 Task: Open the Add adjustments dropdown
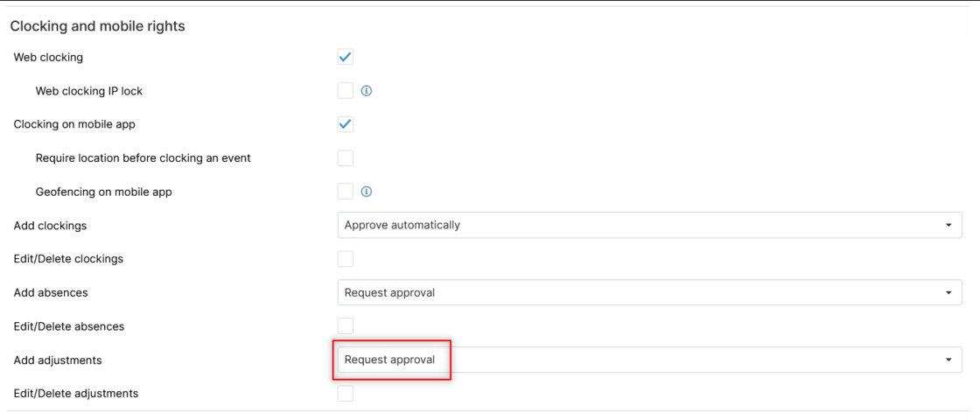click(648, 360)
